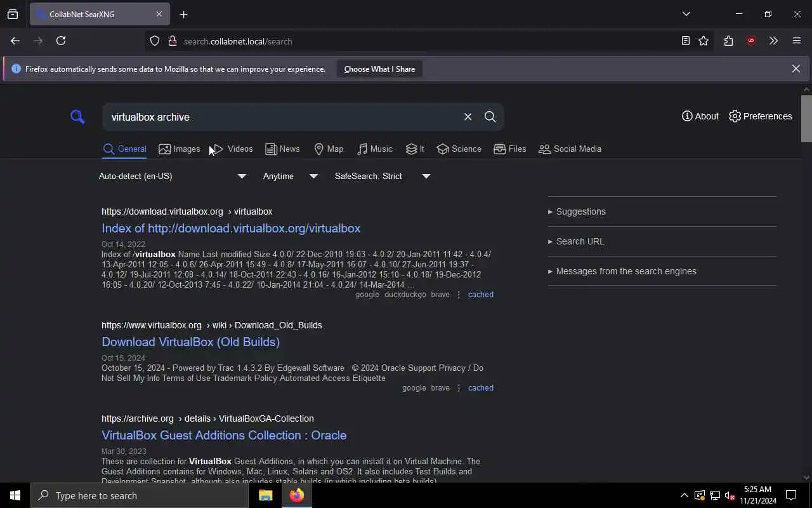Expand the Suggestions section

662,211
